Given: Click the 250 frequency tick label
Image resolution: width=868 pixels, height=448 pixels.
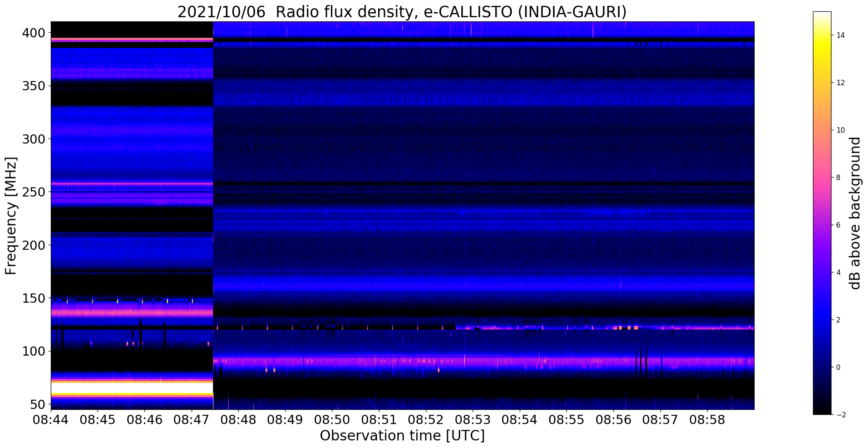Looking at the screenshot, I should tap(33, 192).
